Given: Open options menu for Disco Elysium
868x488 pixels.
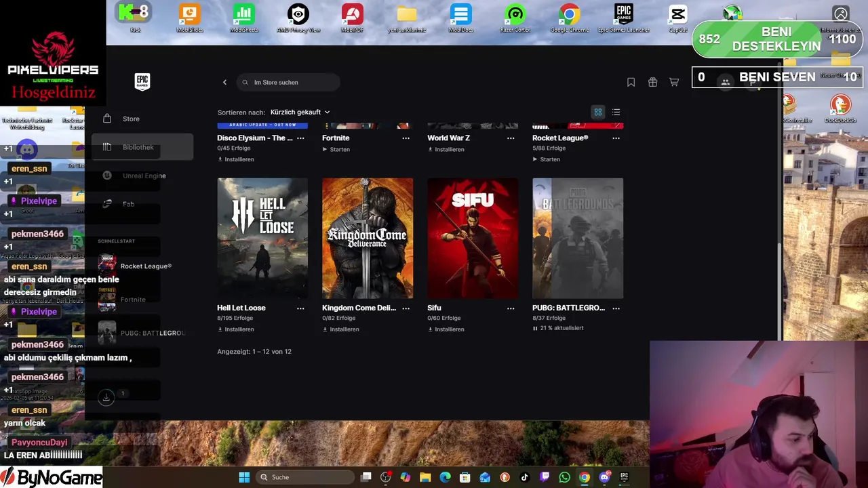Looking at the screenshot, I should [300, 138].
